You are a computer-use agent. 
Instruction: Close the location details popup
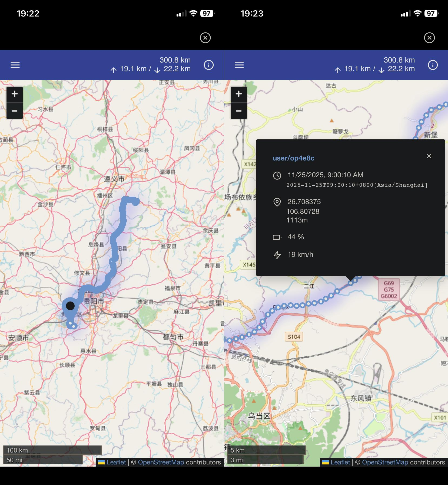[429, 156]
